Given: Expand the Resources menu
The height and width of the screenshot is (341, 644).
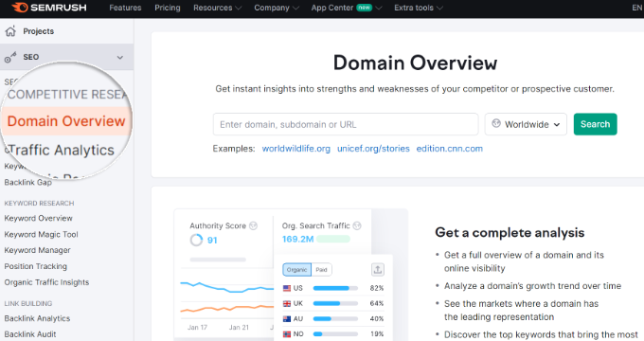Looking at the screenshot, I should click(217, 8).
